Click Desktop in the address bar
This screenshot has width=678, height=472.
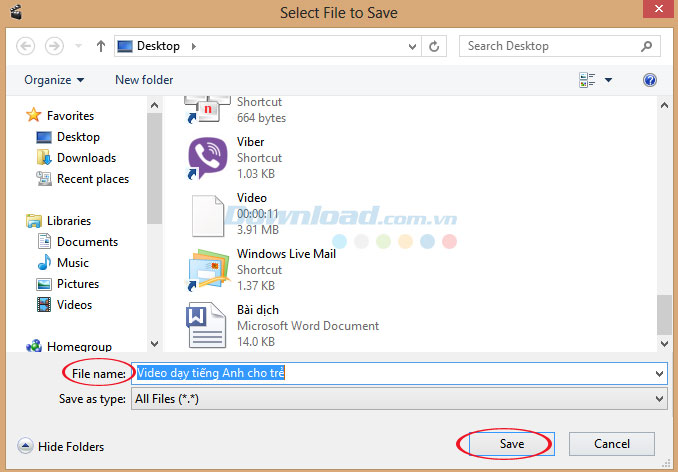pos(158,46)
